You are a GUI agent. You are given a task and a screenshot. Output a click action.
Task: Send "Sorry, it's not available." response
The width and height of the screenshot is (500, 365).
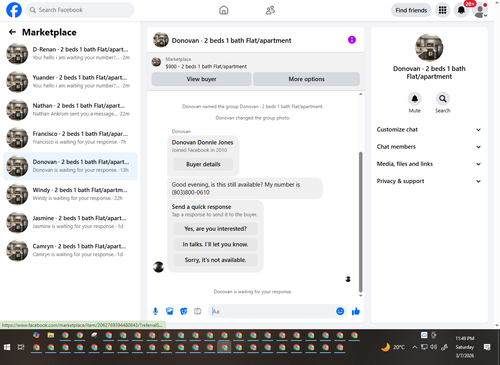click(x=215, y=260)
